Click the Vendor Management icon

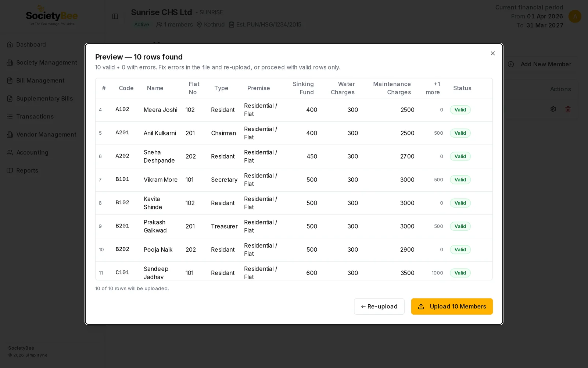pos(10,135)
